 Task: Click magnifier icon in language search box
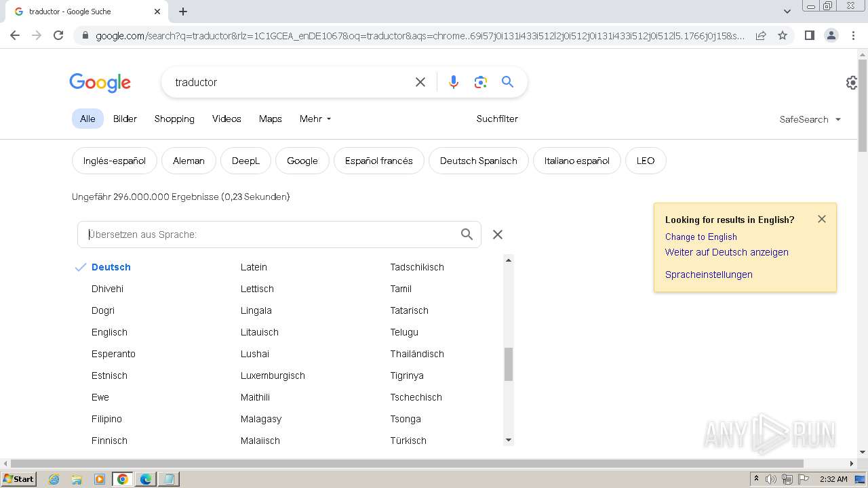click(x=467, y=235)
